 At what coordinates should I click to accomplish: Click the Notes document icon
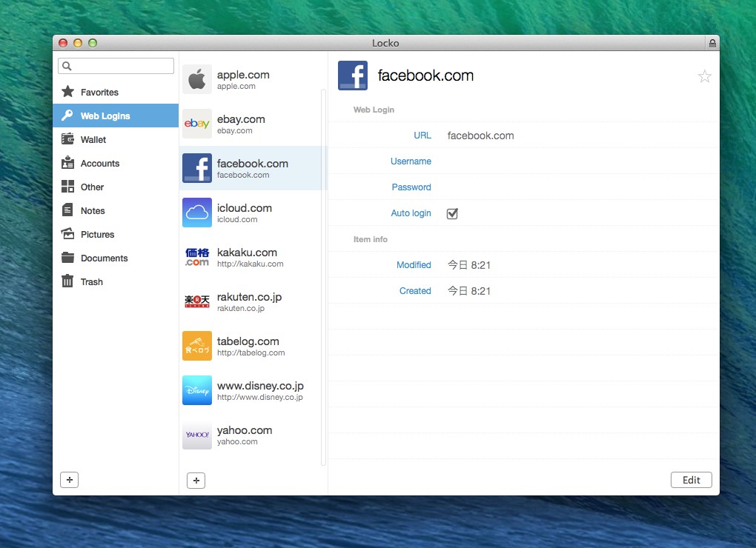click(67, 210)
